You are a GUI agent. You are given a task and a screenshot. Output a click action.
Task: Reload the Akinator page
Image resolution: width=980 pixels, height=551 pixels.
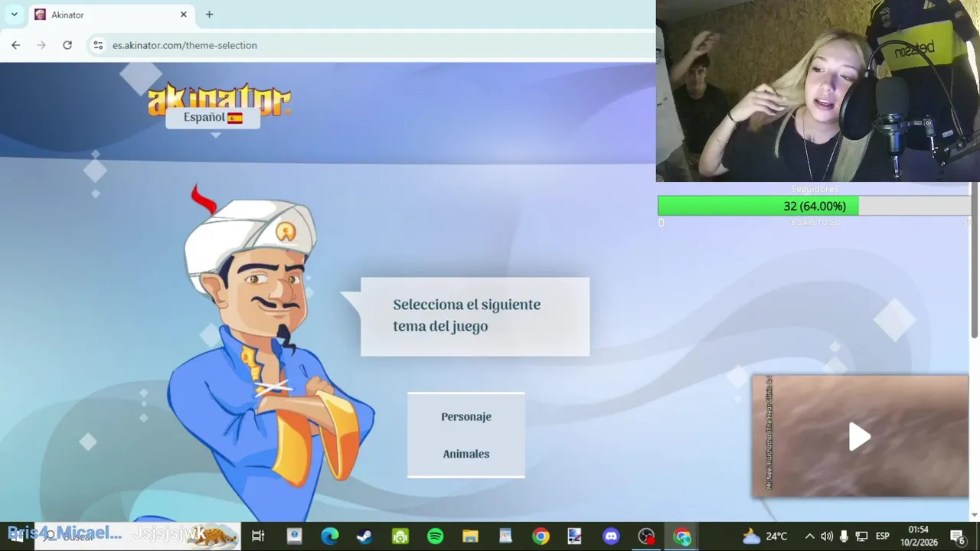pos(67,45)
